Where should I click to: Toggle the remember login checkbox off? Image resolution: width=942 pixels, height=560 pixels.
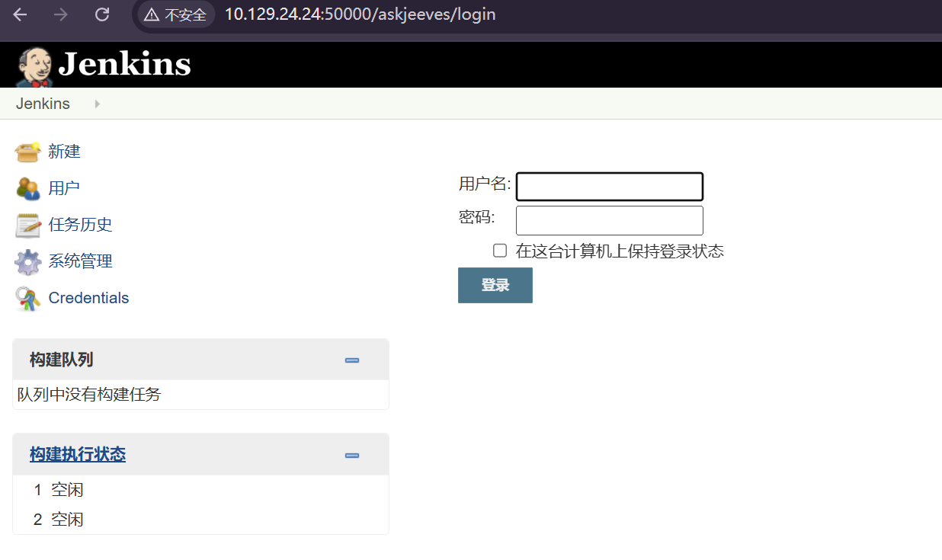tap(499, 250)
